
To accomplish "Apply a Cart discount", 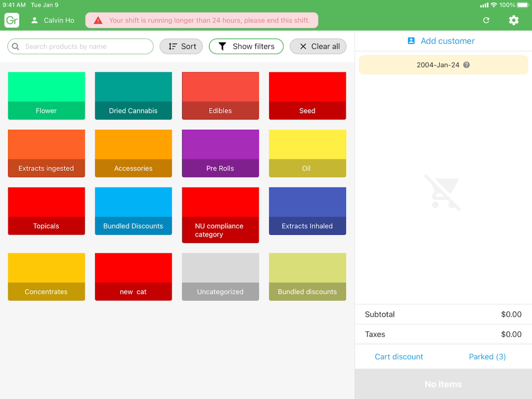I will pos(399,357).
